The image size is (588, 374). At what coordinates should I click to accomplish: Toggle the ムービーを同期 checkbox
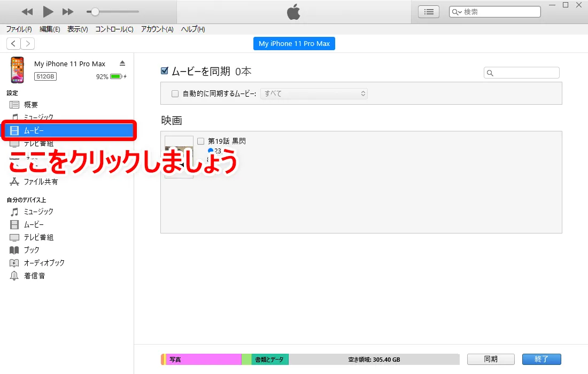pos(164,71)
